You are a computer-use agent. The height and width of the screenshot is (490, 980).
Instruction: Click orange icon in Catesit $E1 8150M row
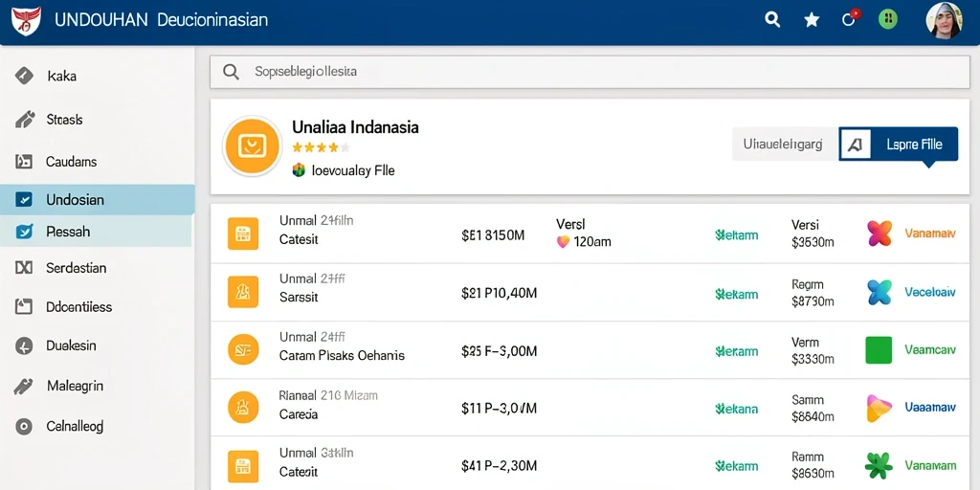point(242,234)
